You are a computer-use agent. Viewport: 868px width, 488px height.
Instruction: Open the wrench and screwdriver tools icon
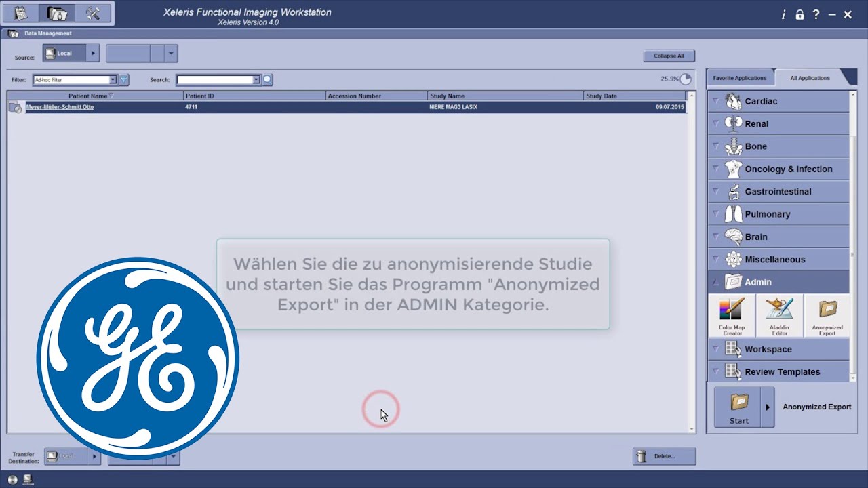pos(93,14)
